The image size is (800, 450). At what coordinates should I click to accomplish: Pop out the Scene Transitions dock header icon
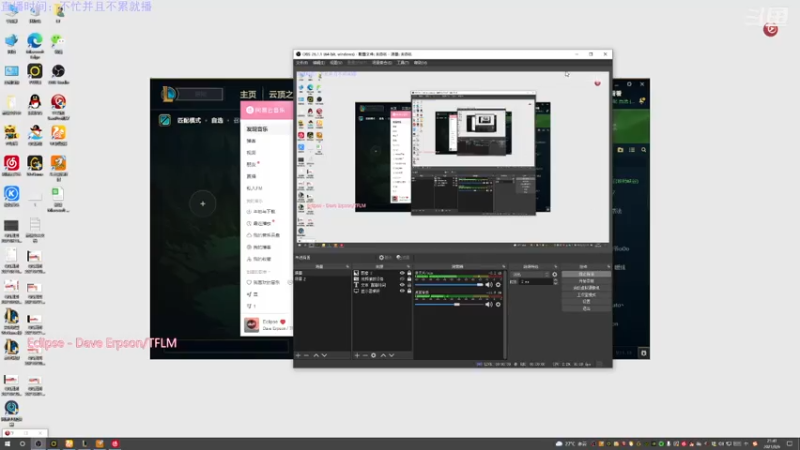(x=556, y=266)
